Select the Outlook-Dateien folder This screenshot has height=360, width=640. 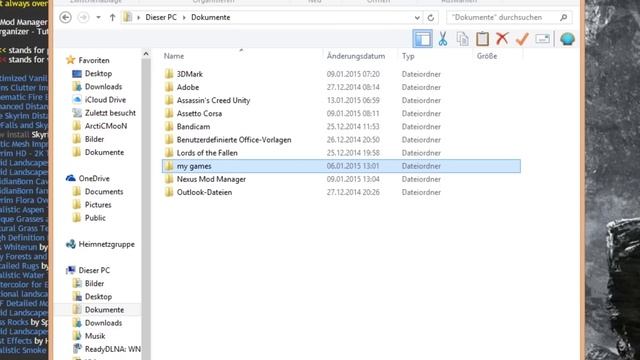[204, 192]
